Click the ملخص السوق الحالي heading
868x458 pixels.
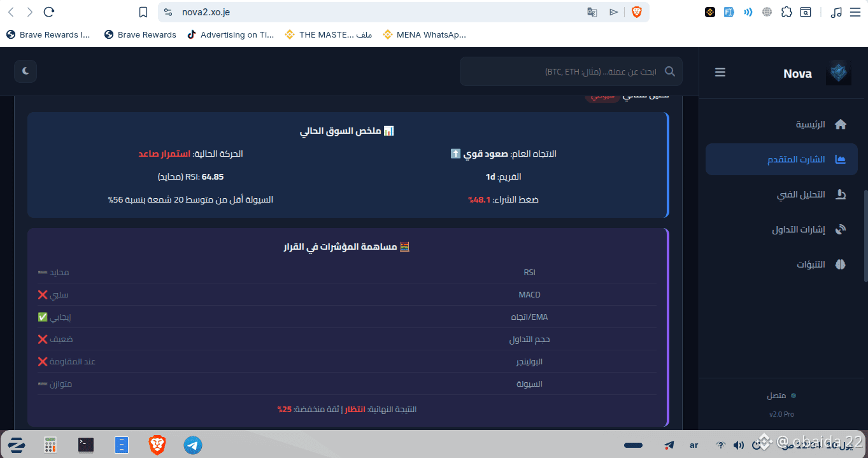click(347, 131)
